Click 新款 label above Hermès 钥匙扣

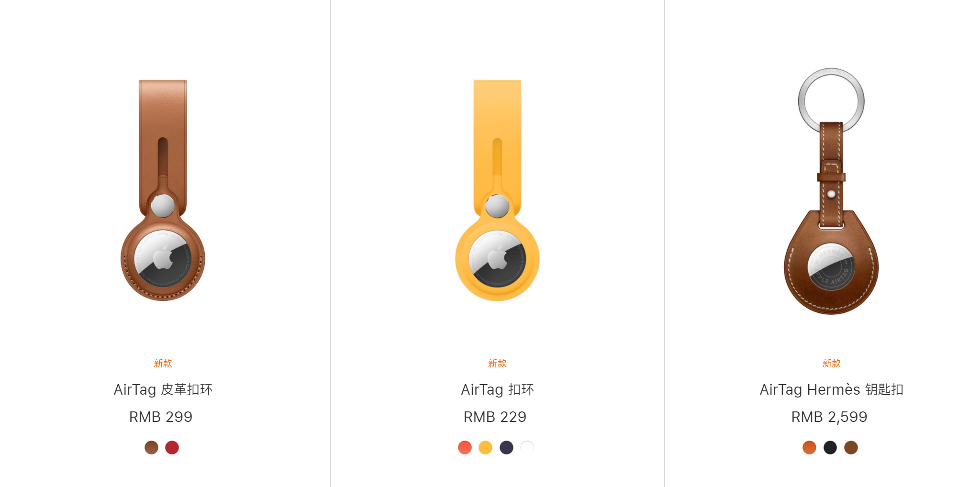[x=831, y=363]
